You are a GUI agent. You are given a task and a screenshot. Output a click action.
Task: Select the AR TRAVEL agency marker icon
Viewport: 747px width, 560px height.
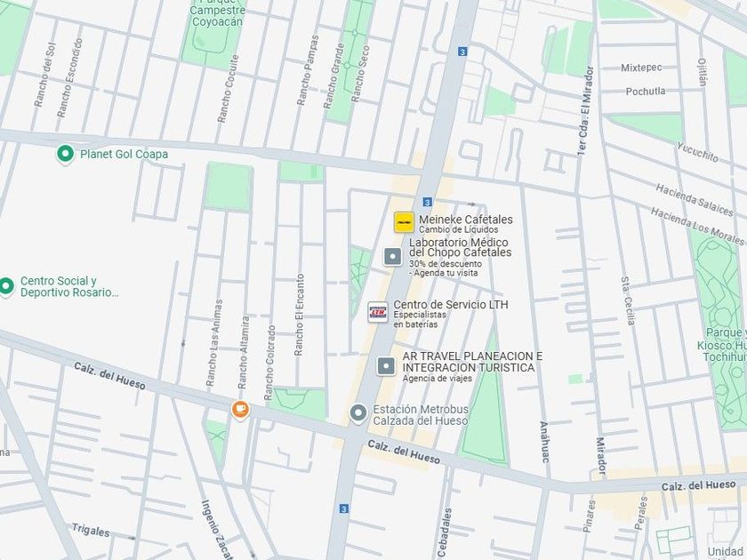(x=386, y=366)
